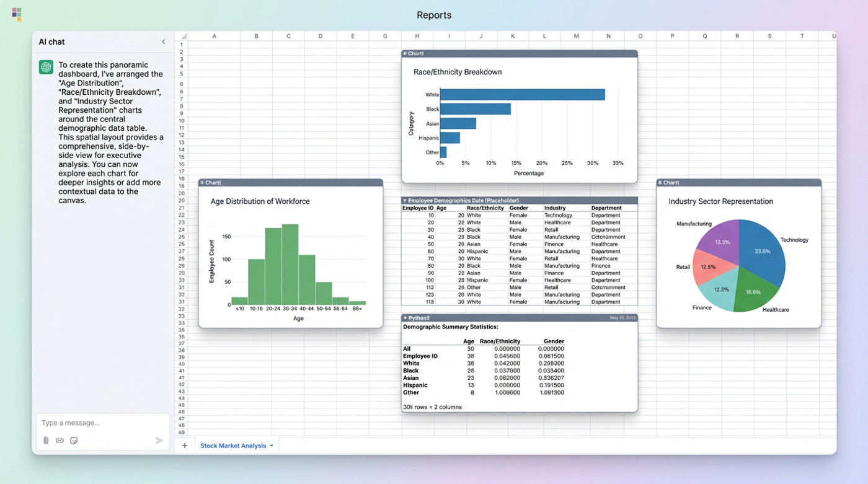Click the AI assistant avatar icon

[46, 67]
